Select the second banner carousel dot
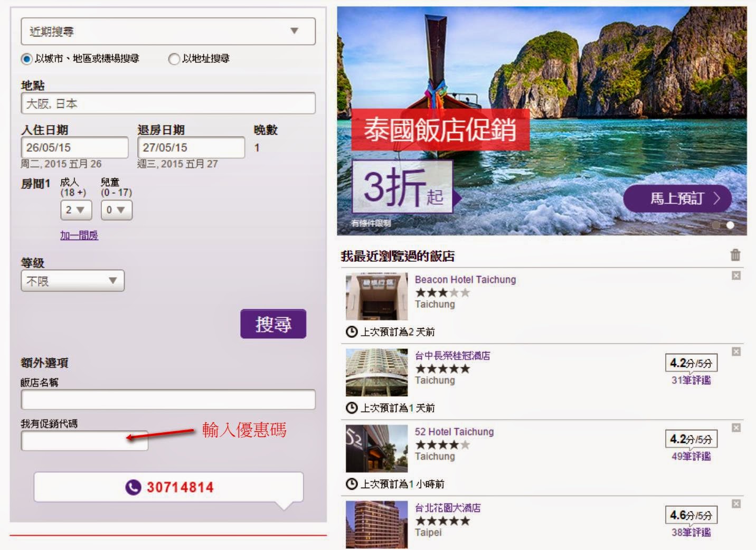The image size is (756, 550). 730,225
